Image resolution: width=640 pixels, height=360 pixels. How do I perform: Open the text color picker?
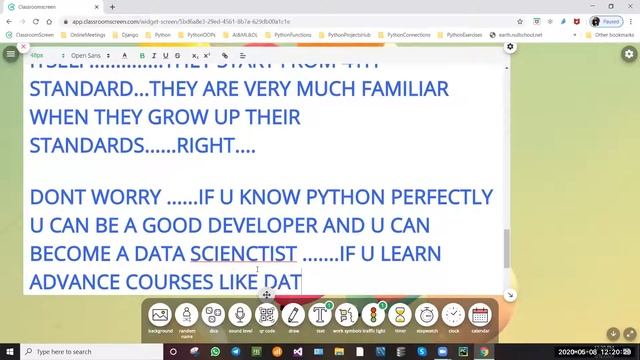[124, 56]
